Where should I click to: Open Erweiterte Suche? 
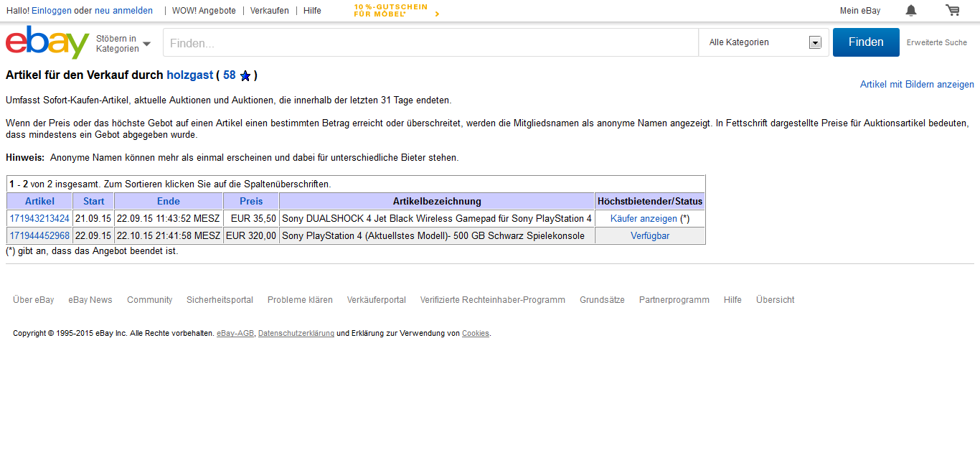point(936,42)
